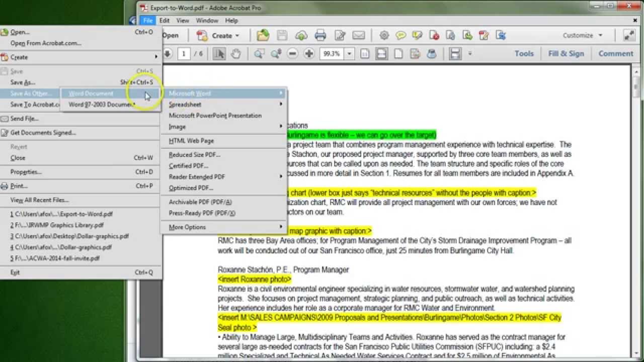Click the extract pages icon
This screenshot has height=362, width=644.
450,35
